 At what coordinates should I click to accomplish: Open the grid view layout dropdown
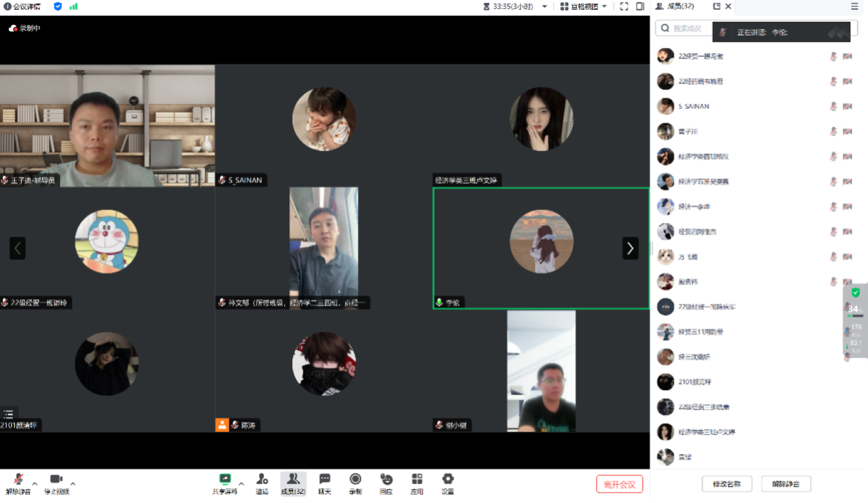583,6
